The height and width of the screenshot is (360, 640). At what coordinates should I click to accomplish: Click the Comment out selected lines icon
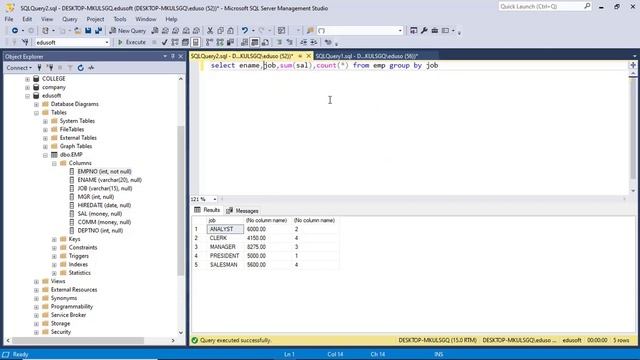coord(280,42)
